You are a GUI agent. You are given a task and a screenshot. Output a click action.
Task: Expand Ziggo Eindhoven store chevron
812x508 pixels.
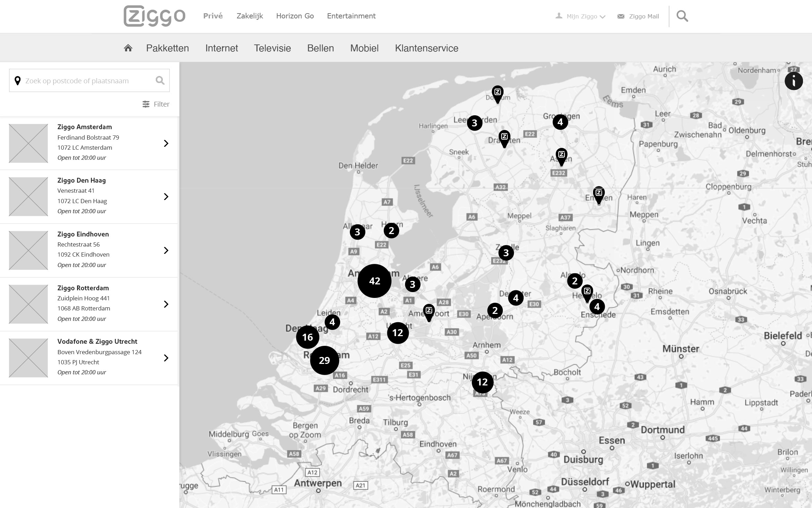pyautogui.click(x=166, y=250)
